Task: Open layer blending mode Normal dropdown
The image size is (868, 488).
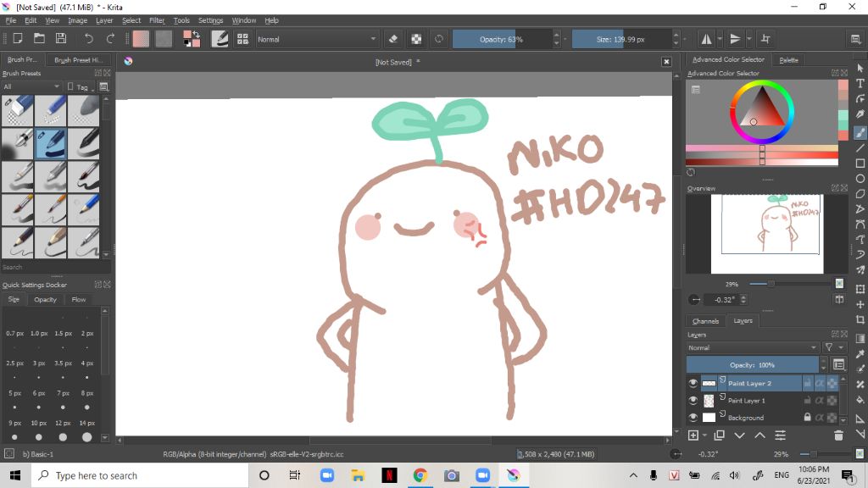Action: click(753, 347)
